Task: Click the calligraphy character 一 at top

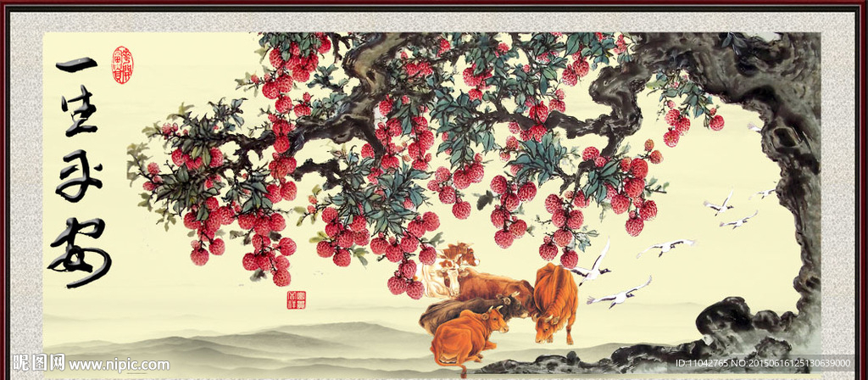Action: pyautogui.click(x=77, y=65)
